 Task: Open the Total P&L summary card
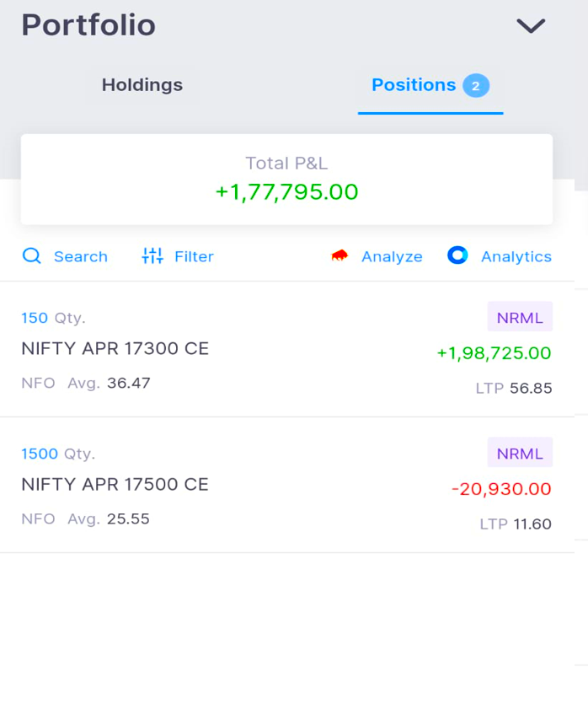(286, 179)
